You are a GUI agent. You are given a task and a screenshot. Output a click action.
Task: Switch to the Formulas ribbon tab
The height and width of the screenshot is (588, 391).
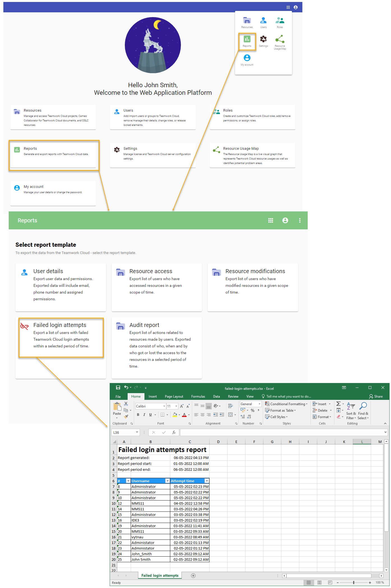pyautogui.click(x=198, y=396)
